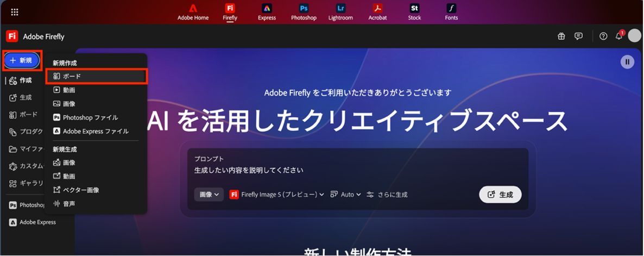Show notifications via the bell icon
Viewport: 644px width, 256px height.
[619, 36]
